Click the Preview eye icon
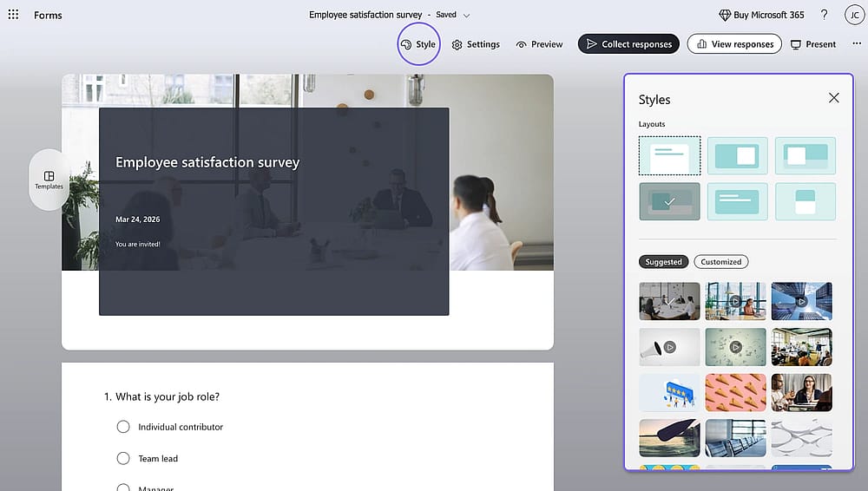This screenshot has height=491, width=868. pos(521,44)
